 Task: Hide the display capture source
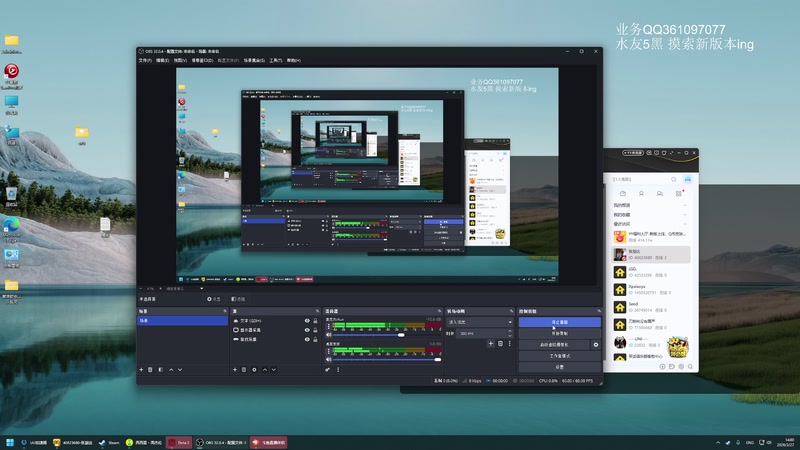307,330
